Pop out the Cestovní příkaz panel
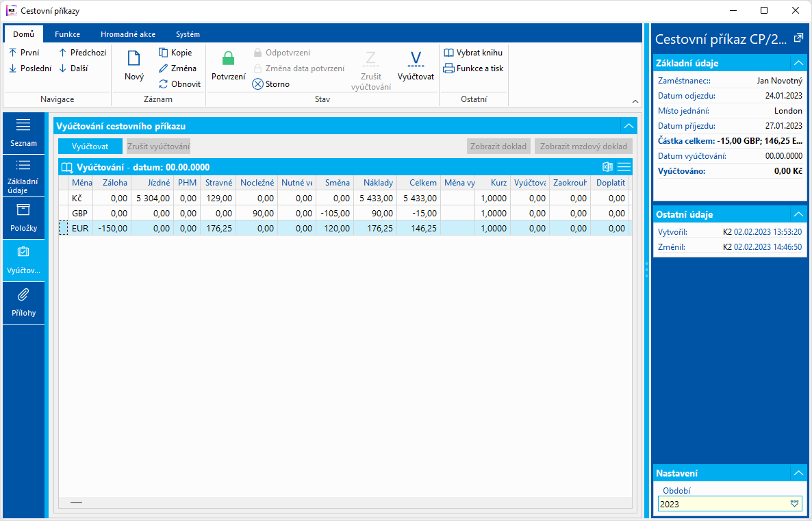 click(x=798, y=38)
